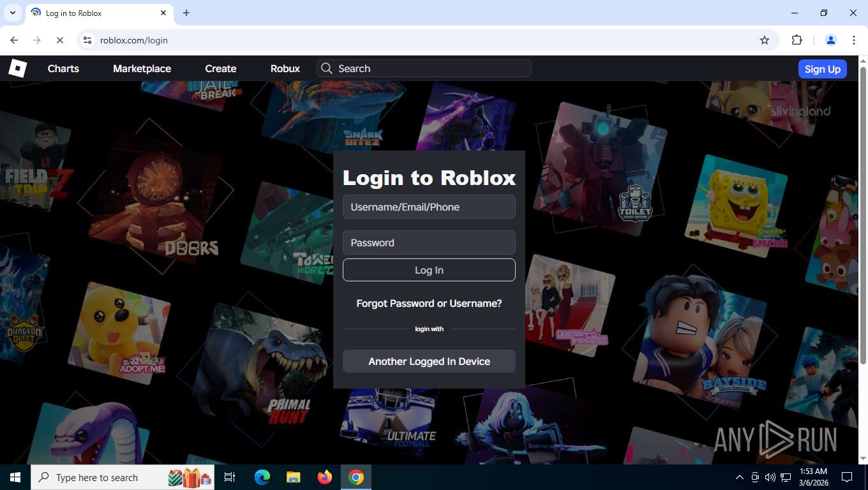Open the Marketplace page
868x490 pixels.
pyautogui.click(x=142, y=68)
